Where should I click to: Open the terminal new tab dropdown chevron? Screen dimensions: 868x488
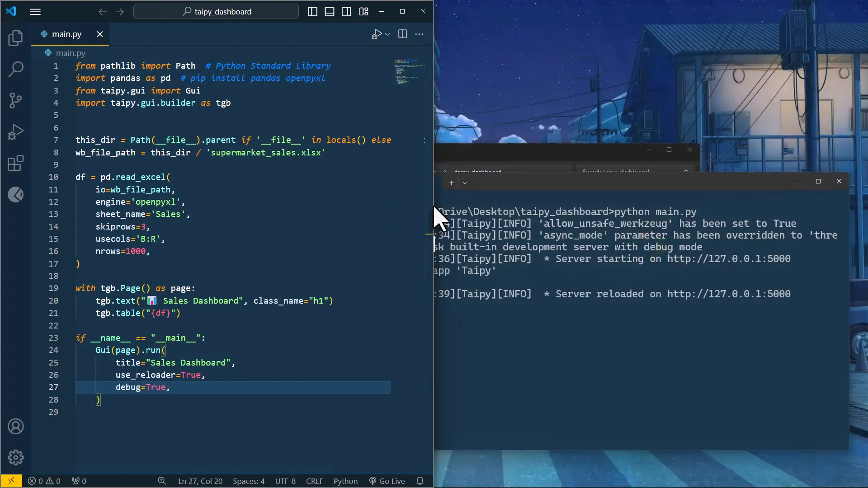[465, 183]
